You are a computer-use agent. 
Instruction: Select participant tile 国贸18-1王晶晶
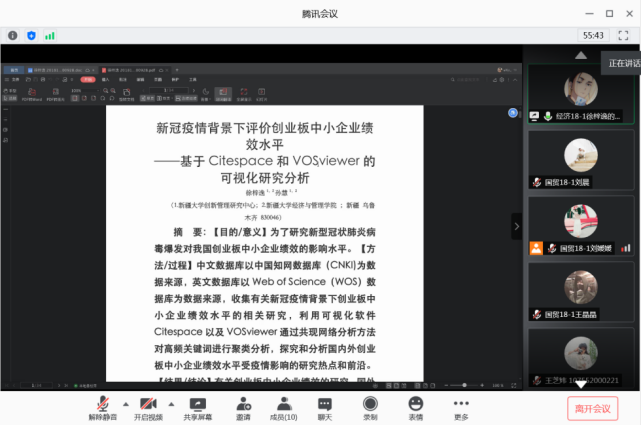[581, 292]
